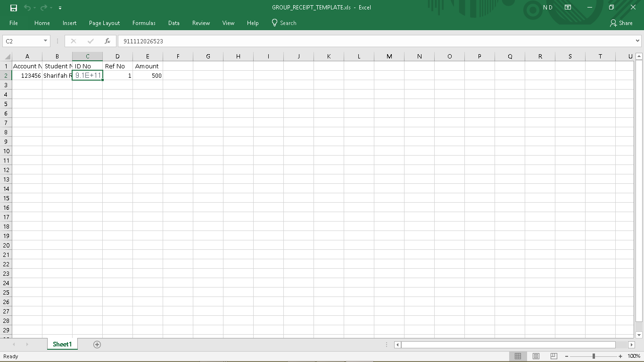Click cell containing 500

coord(148,75)
